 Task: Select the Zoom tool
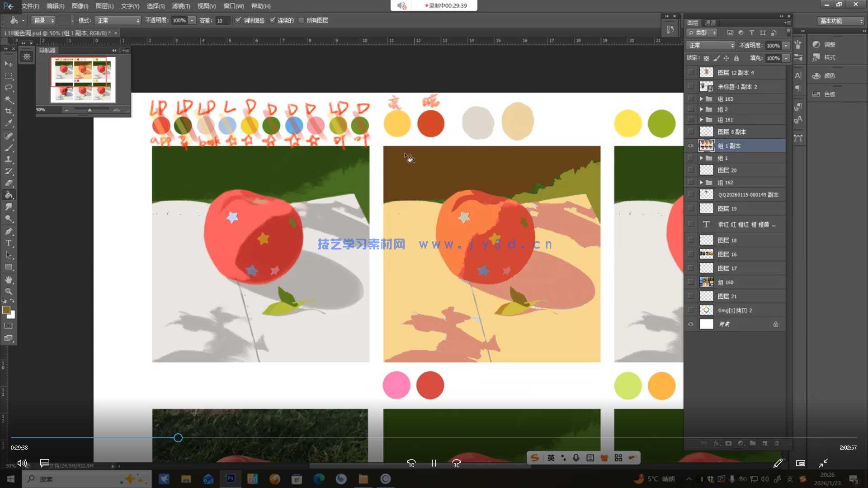[9, 291]
